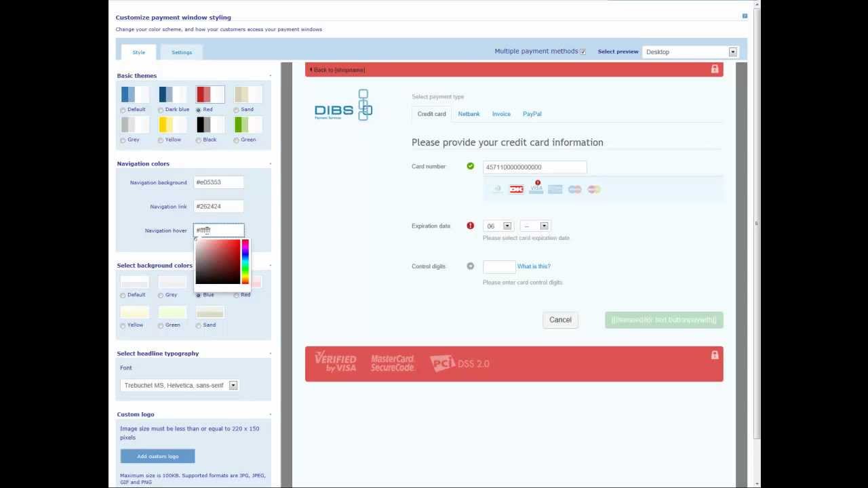Click the DIBS logo in preview
The height and width of the screenshot is (488, 868).
[x=343, y=105]
